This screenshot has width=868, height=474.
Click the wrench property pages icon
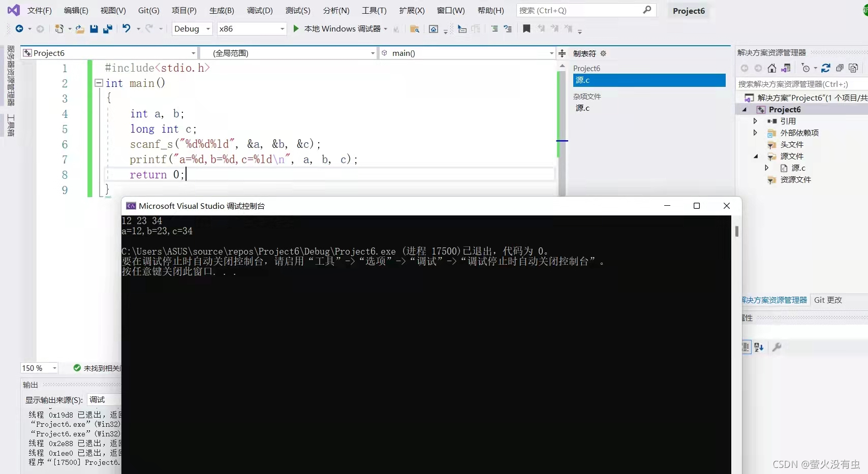tap(777, 347)
